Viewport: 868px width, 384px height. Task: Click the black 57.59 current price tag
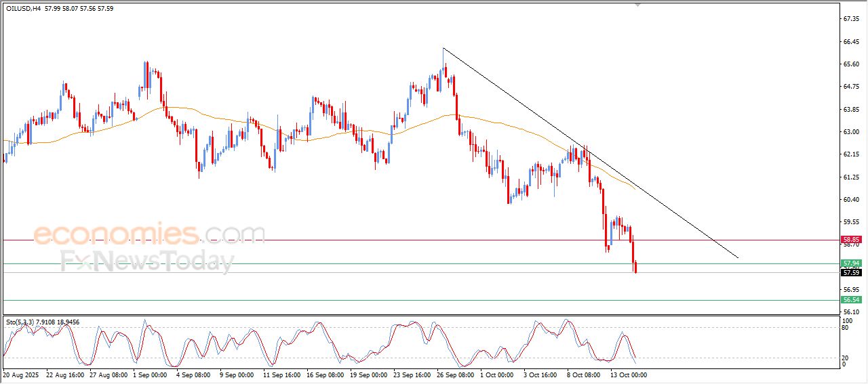tap(851, 273)
